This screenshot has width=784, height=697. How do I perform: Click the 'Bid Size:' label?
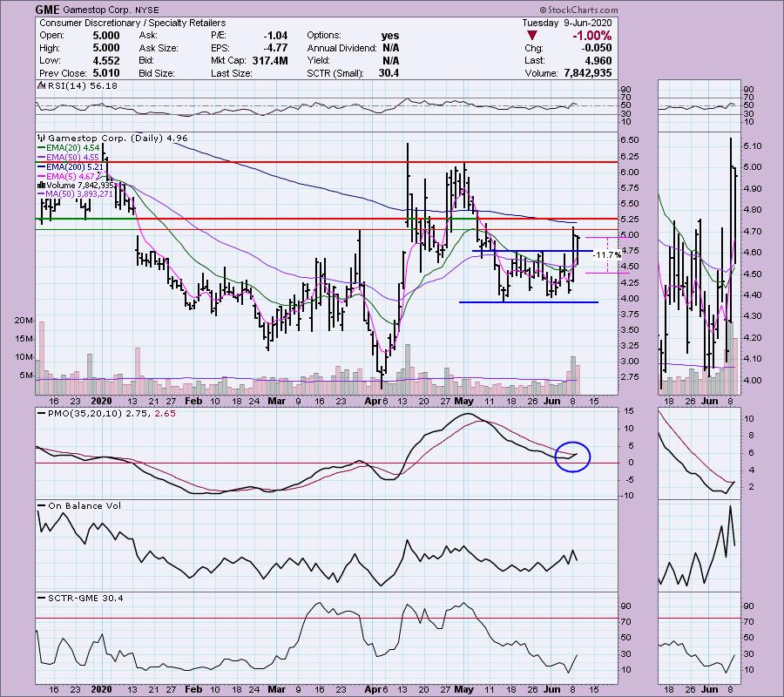157,73
